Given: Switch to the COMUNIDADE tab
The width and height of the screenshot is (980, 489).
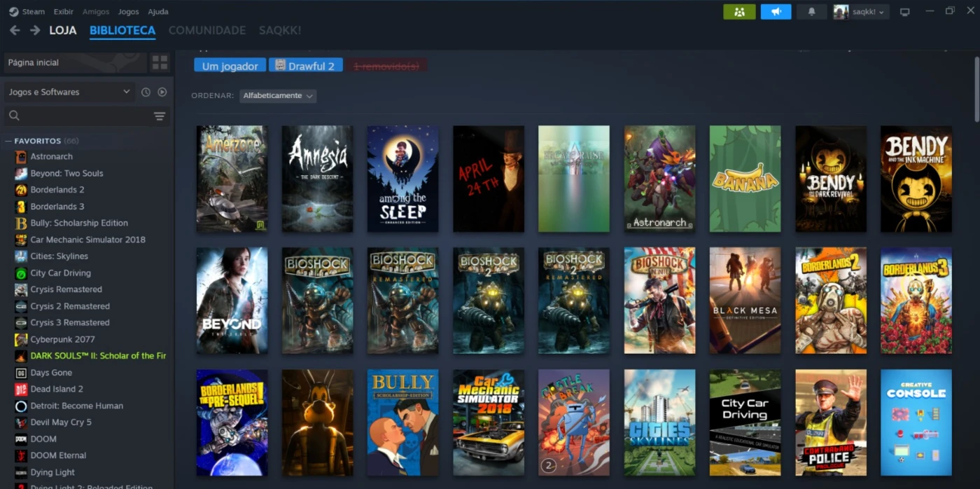Looking at the screenshot, I should (x=207, y=31).
